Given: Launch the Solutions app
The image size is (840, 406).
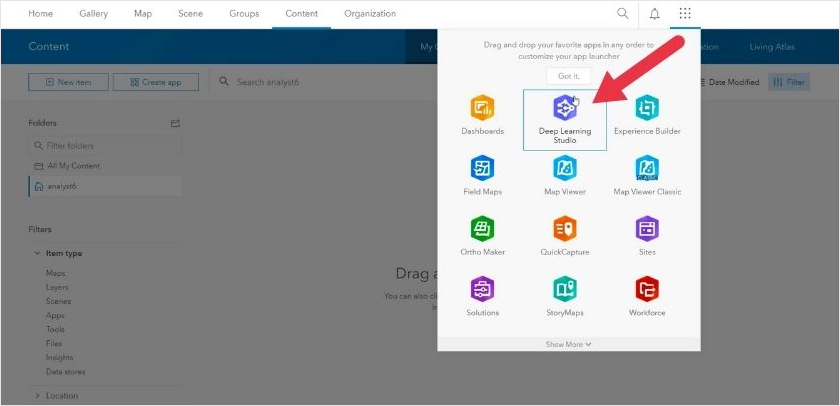Looking at the screenshot, I should click(x=482, y=296).
